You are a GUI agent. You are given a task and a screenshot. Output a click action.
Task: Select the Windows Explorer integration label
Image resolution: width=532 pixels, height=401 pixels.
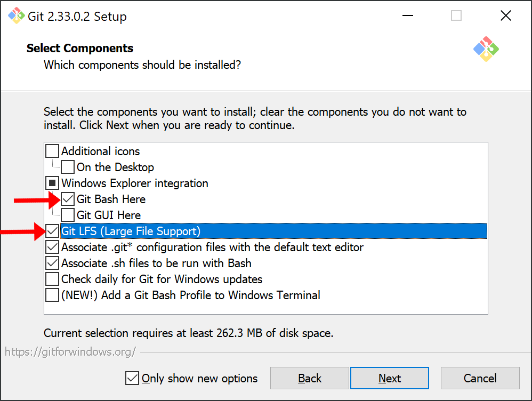click(135, 183)
